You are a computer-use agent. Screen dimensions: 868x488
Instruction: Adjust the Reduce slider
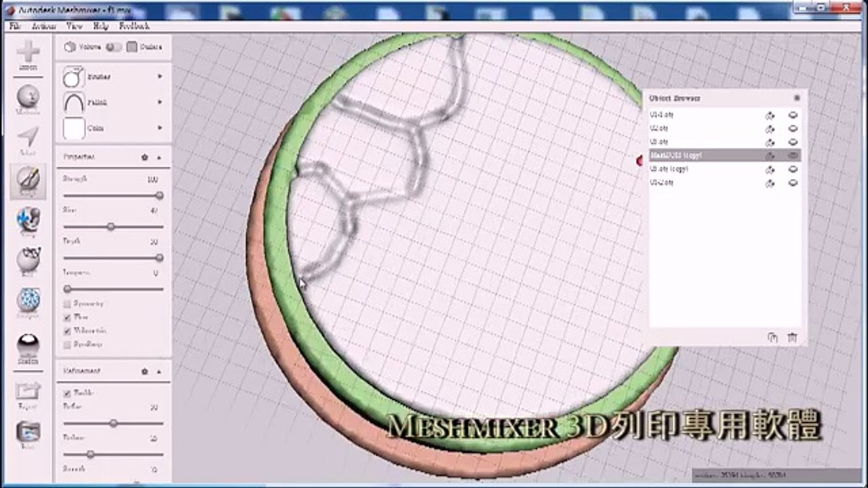(113, 454)
